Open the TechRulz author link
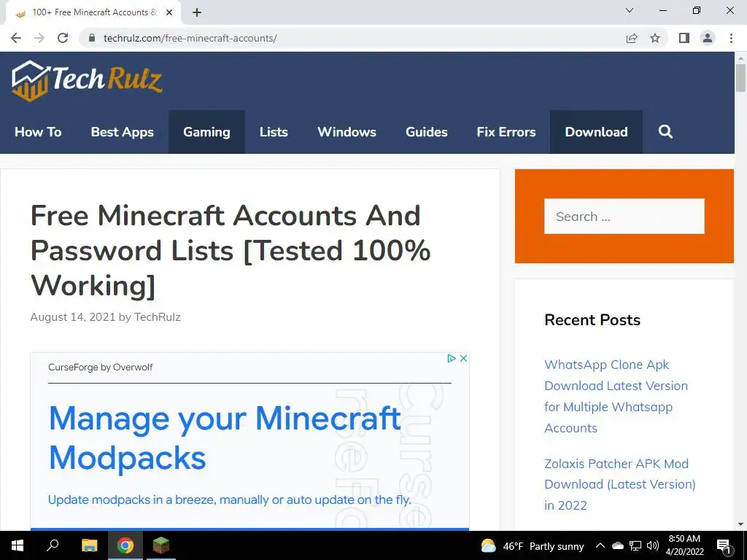This screenshot has width=747, height=560. coord(158,317)
